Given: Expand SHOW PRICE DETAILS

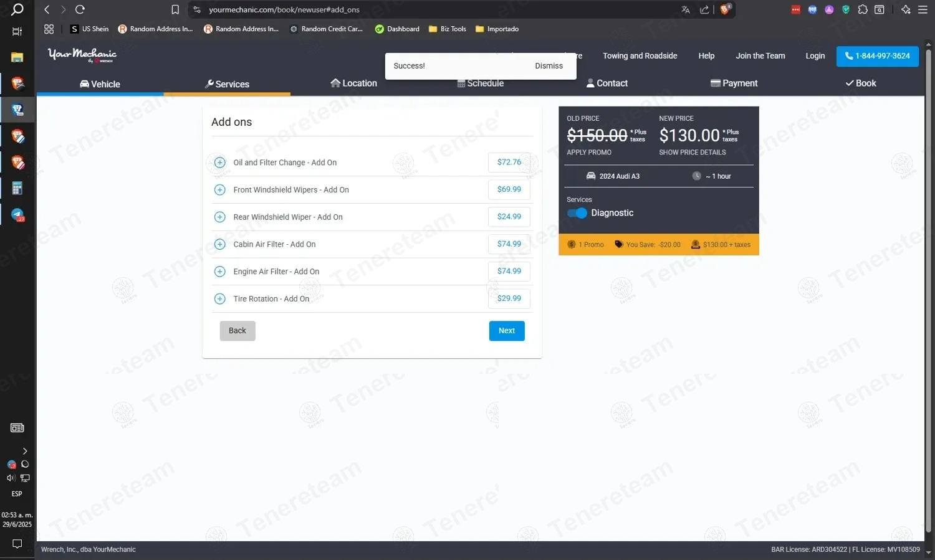Looking at the screenshot, I should click(x=693, y=153).
